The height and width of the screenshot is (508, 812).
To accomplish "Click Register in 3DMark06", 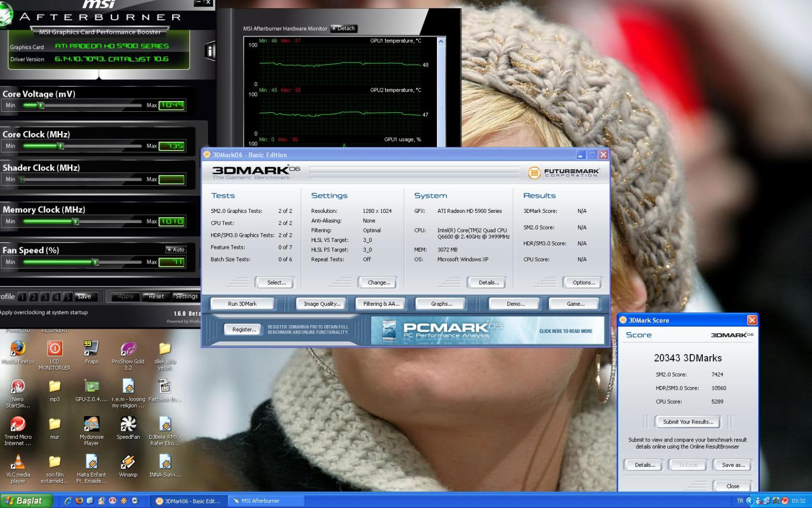I will (x=244, y=330).
